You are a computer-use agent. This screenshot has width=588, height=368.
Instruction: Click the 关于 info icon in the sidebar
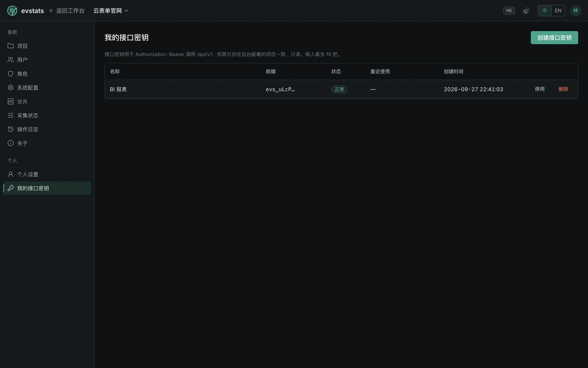[x=10, y=143]
